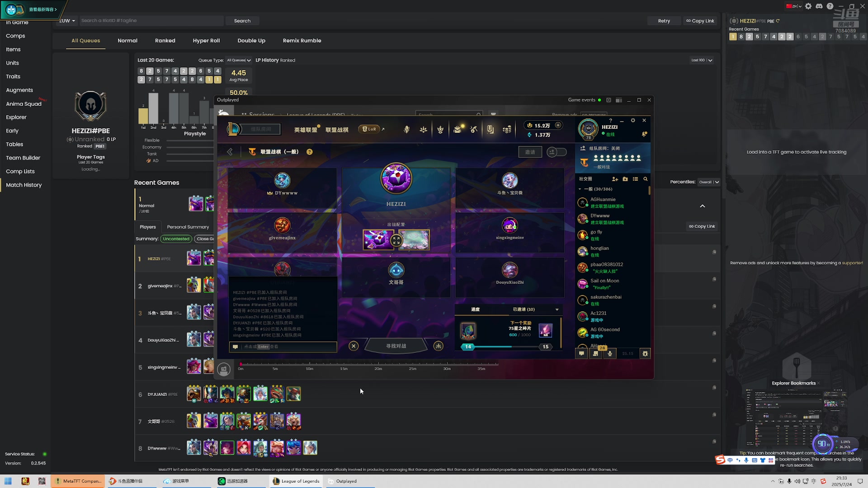Open the League client settings gear
This screenshot has width=868, height=488.
point(633,120)
